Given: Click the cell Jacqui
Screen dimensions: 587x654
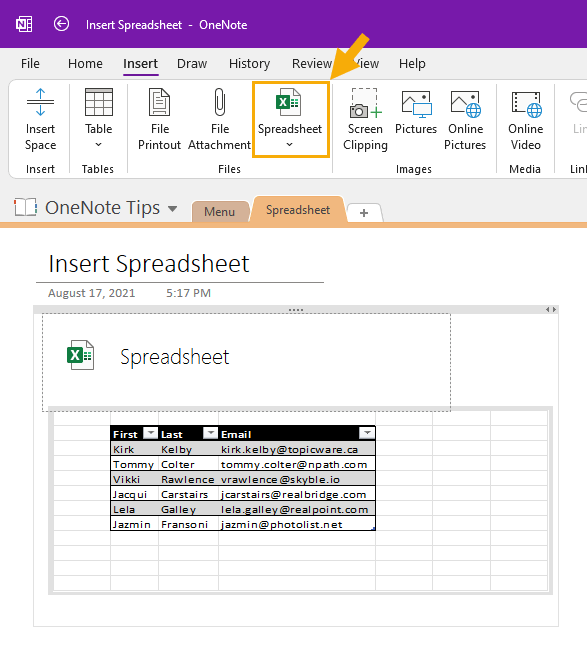Looking at the screenshot, I should (134, 494).
